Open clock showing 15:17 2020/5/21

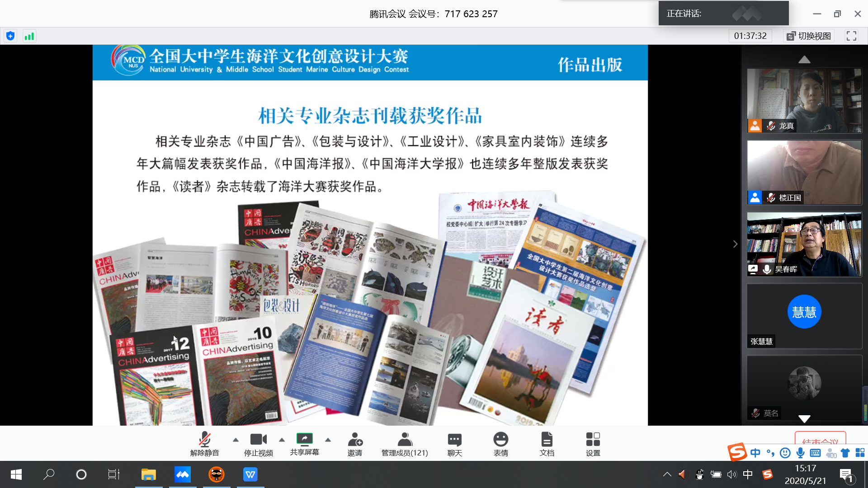pos(805,474)
